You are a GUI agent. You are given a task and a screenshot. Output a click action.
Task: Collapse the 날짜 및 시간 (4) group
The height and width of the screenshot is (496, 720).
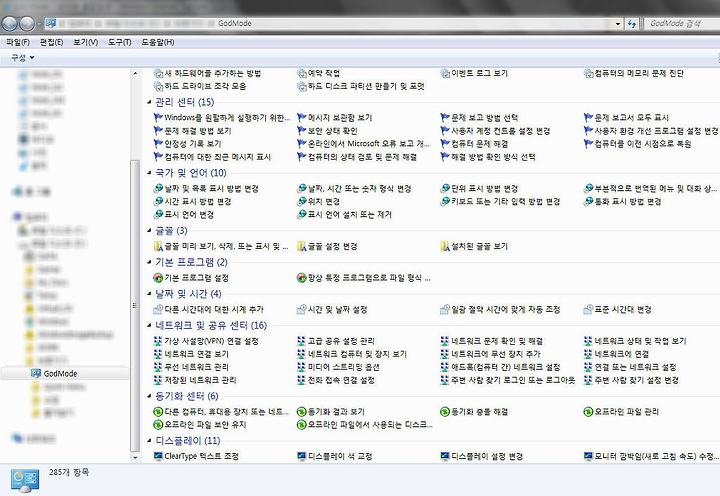149,293
